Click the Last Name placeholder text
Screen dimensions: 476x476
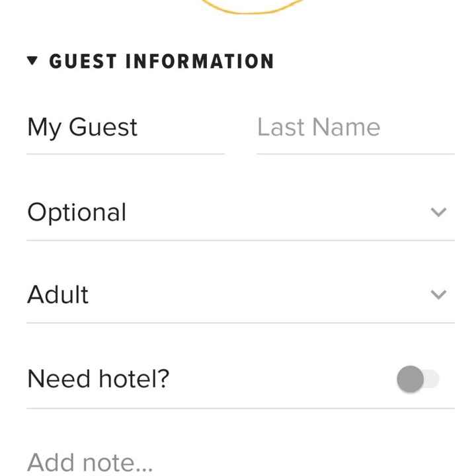(319, 128)
